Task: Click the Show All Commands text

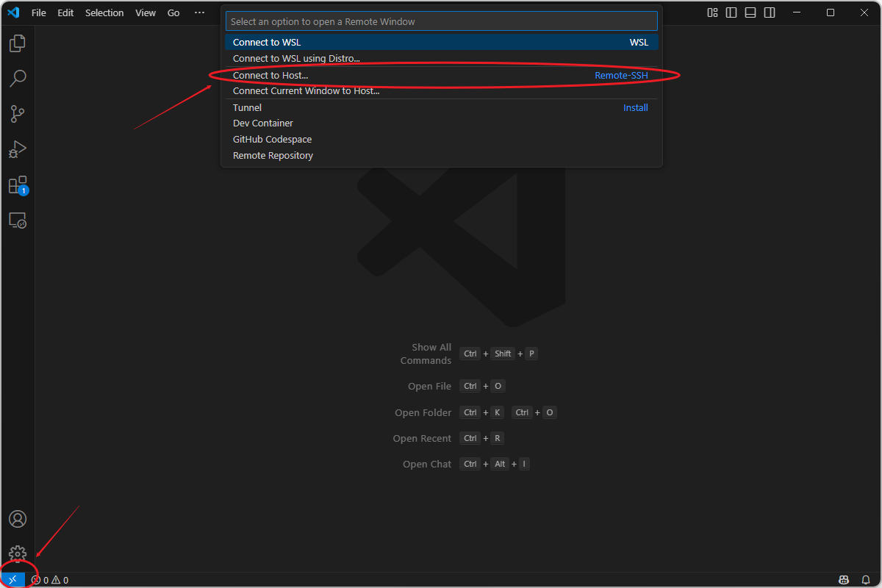Action: click(x=426, y=354)
